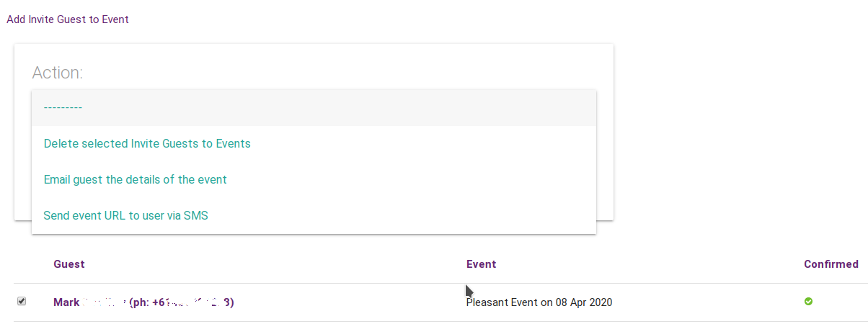Click the "Action:" label text

click(x=58, y=73)
